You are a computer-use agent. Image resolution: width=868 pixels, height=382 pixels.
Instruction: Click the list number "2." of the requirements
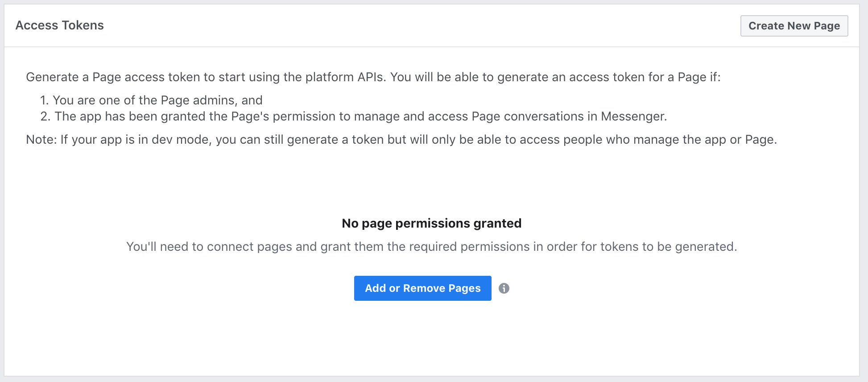pos(45,116)
